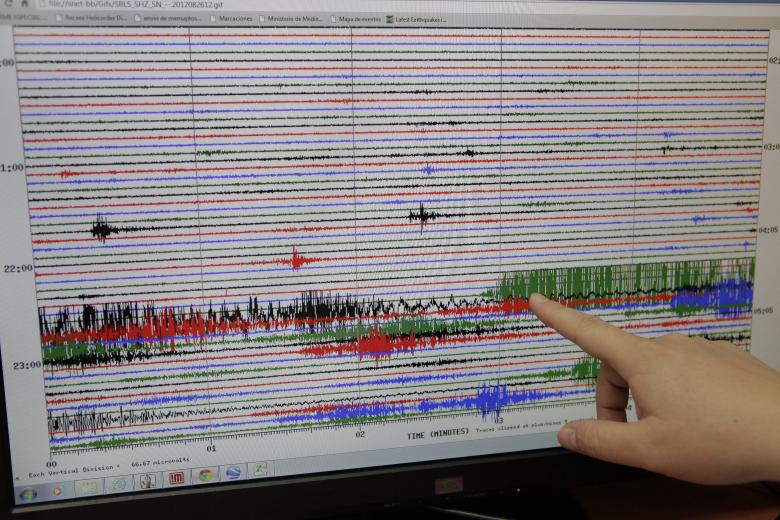The width and height of the screenshot is (780, 520).
Task: Open the Excel taskbar icon
Action: (261, 469)
